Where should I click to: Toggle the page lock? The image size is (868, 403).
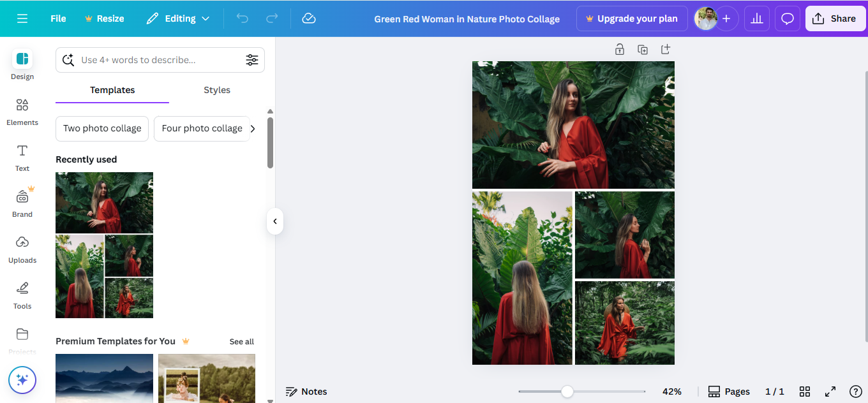(x=619, y=49)
